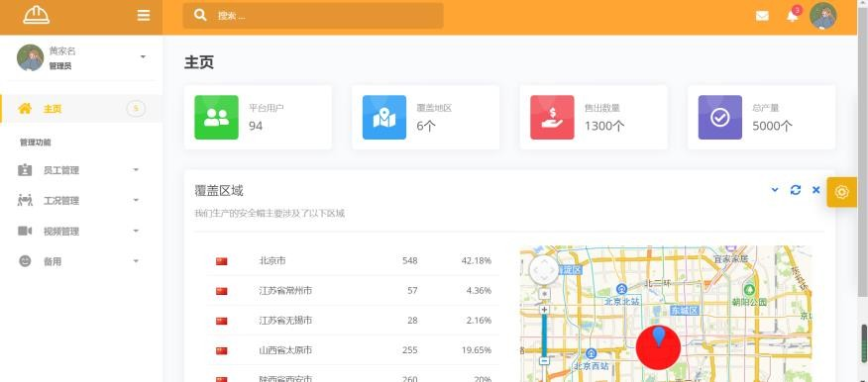Expand the 视频管理 chevron
868x382 pixels.
[x=136, y=231]
